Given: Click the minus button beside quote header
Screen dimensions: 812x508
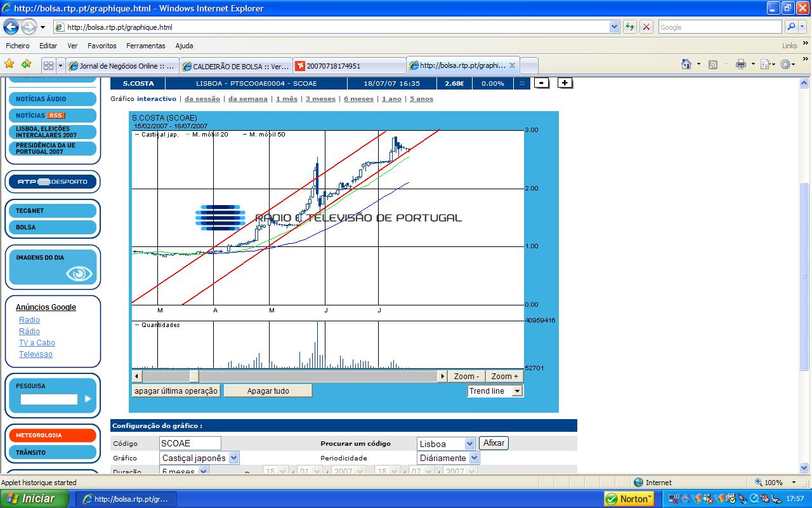Looking at the screenshot, I should (x=541, y=83).
